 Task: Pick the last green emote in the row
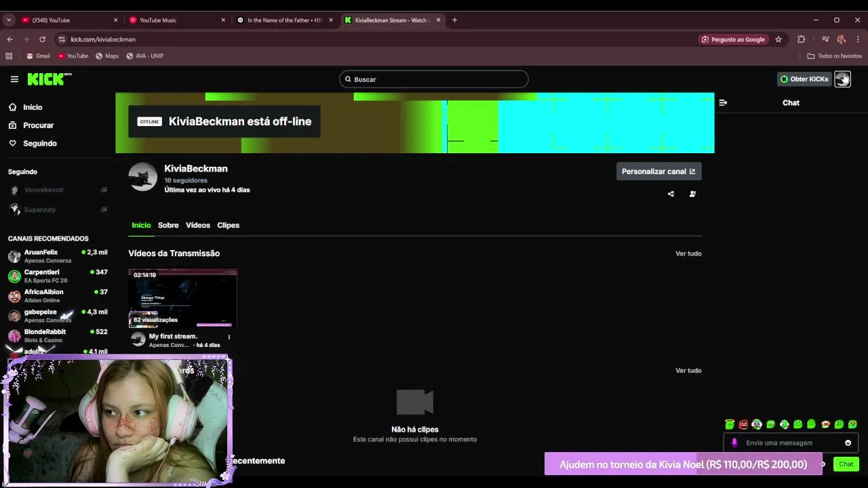(x=852, y=424)
